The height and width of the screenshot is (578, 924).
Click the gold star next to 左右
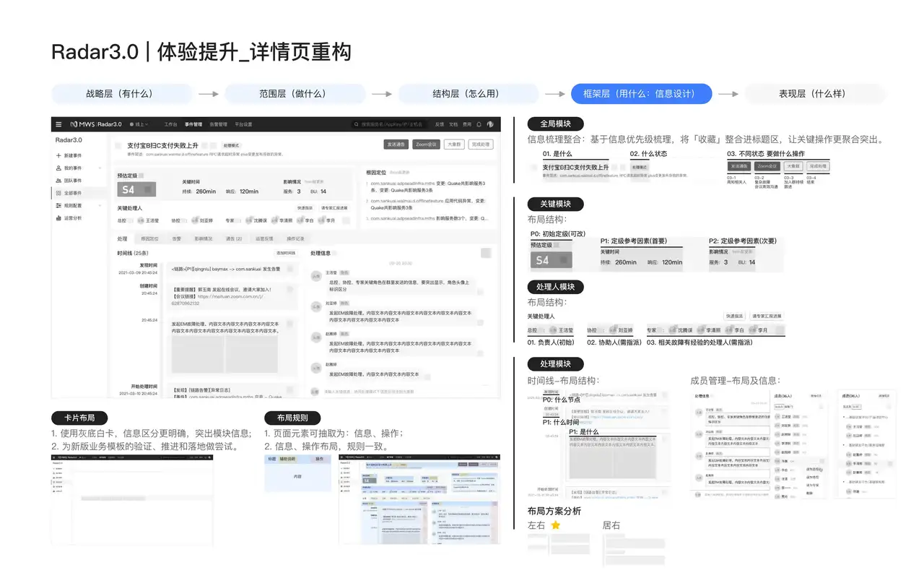coord(556,525)
